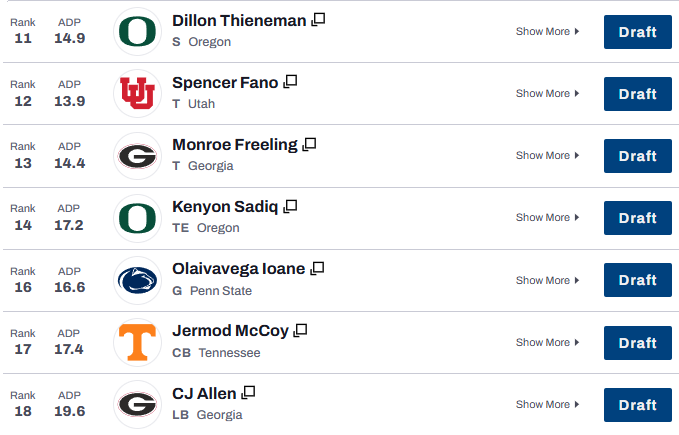This screenshot has width=679, height=435.
Task: Draft Spencer Fano from Utah
Action: (x=638, y=94)
